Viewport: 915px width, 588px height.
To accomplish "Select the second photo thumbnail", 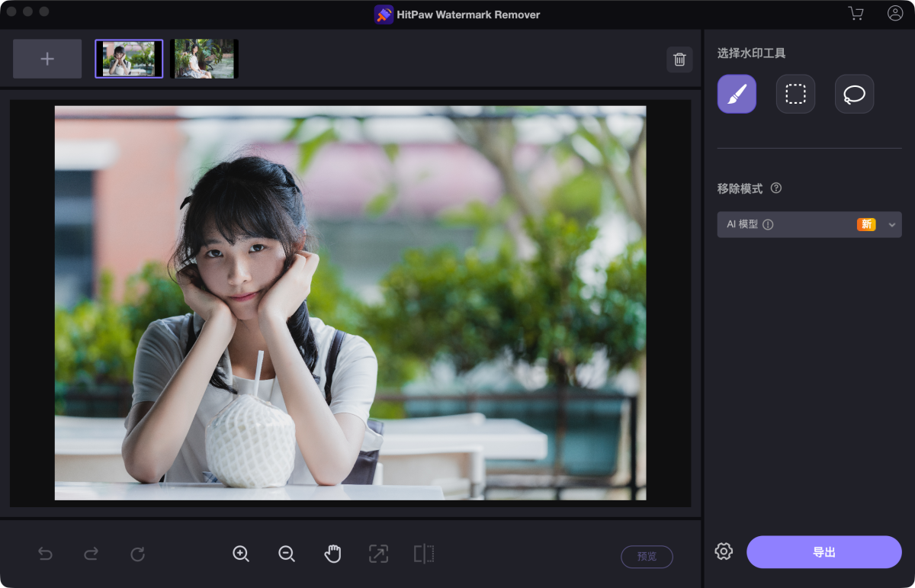I will (x=204, y=59).
